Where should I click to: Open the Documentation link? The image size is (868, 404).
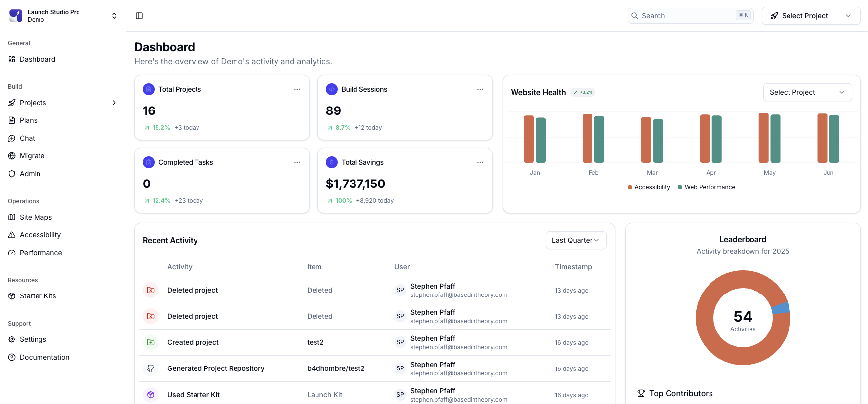pyautogui.click(x=44, y=357)
